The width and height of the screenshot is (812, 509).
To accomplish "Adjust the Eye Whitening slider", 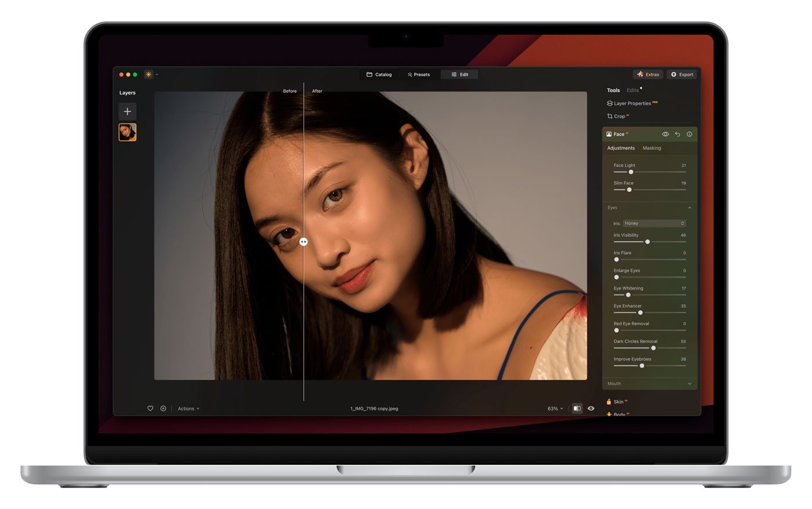I will point(628,295).
